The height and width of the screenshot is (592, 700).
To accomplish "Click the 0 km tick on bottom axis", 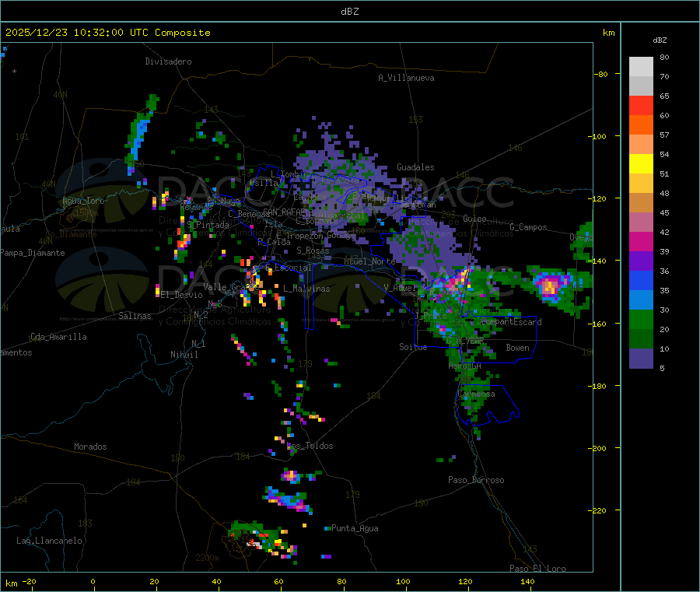I will tap(93, 581).
